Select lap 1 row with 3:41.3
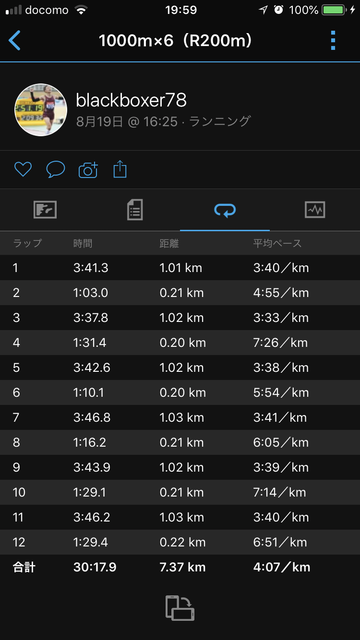Screen dimensions: 360x640 [x=180, y=268]
